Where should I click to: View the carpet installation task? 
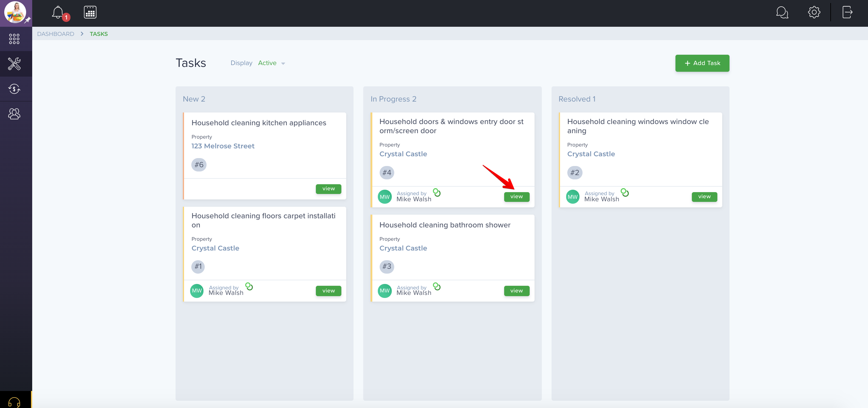tap(329, 291)
